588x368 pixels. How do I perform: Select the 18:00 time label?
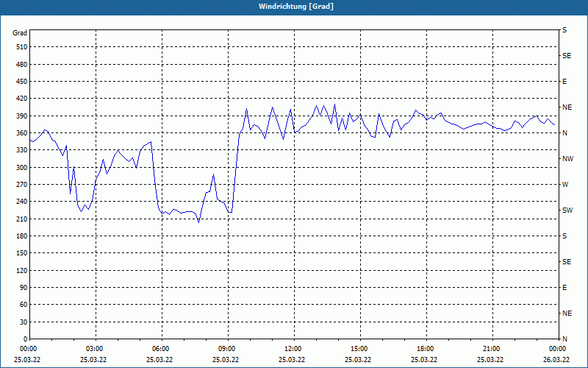point(425,349)
